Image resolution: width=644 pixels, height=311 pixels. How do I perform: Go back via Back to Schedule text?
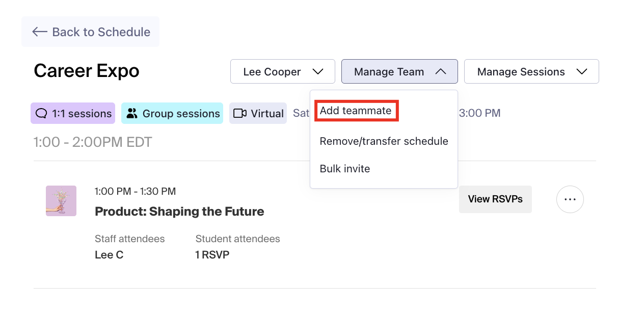pos(101,32)
